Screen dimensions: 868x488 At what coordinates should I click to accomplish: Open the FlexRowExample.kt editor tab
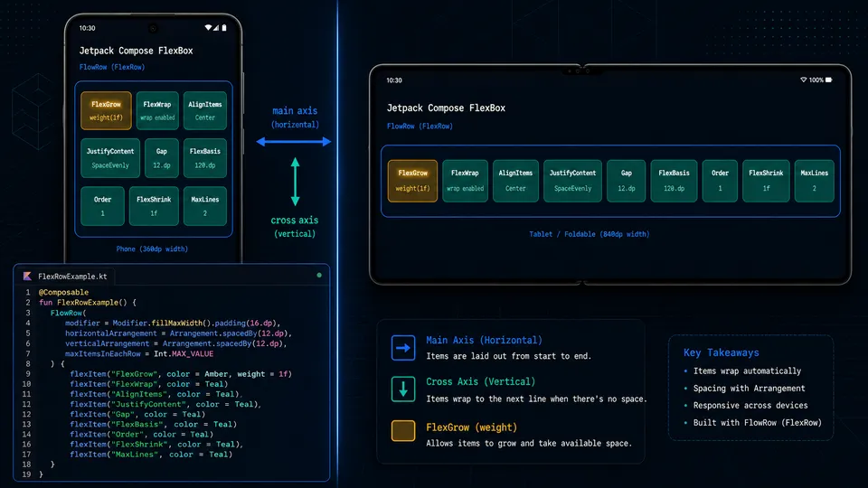(66, 277)
